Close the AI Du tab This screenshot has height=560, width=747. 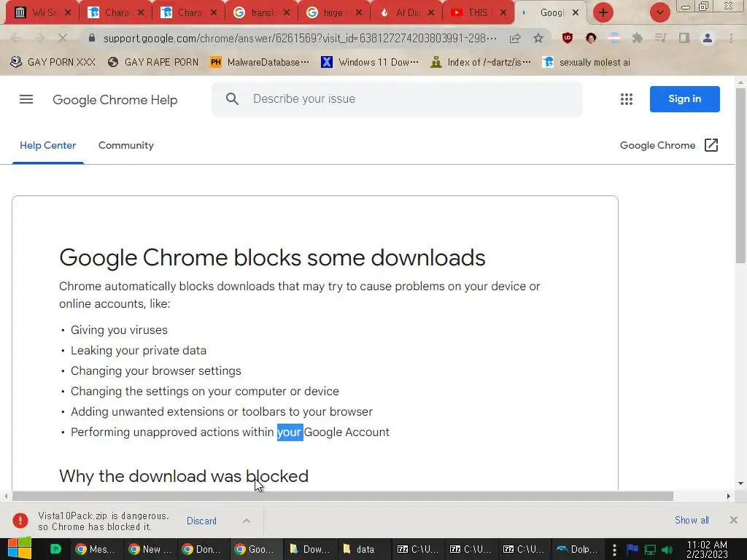click(430, 13)
